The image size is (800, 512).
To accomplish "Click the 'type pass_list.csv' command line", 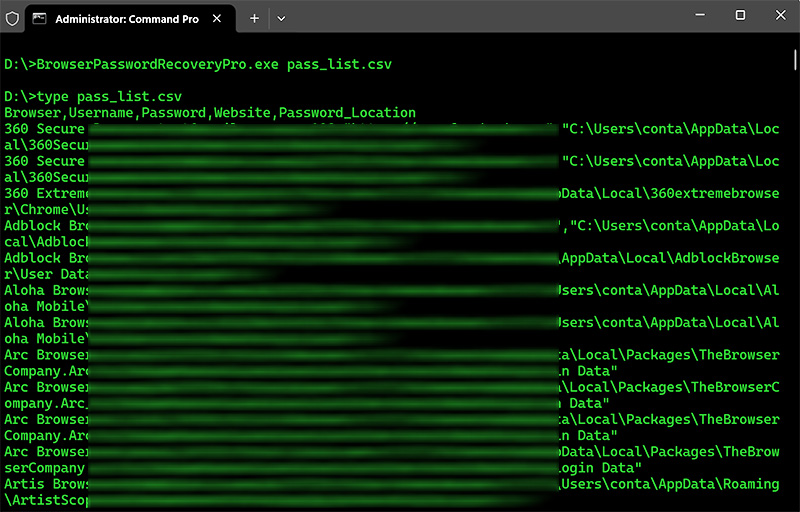I will (x=102, y=97).
